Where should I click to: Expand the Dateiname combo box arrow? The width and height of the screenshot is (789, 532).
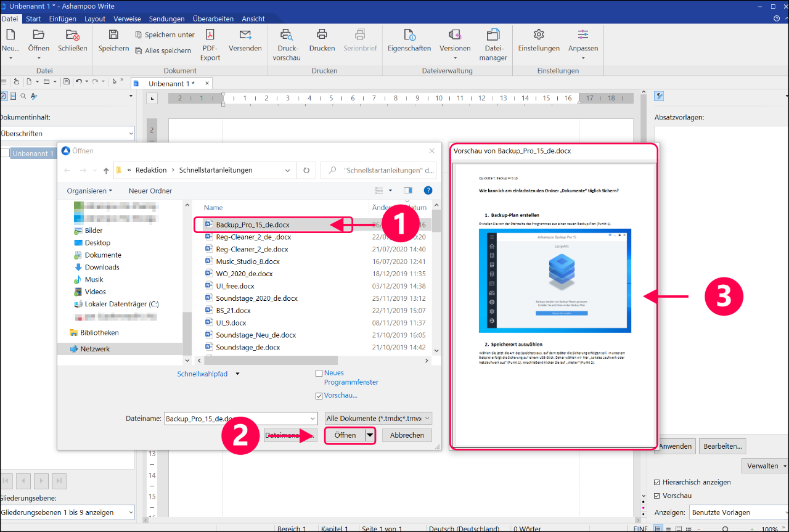pos(312,418)
